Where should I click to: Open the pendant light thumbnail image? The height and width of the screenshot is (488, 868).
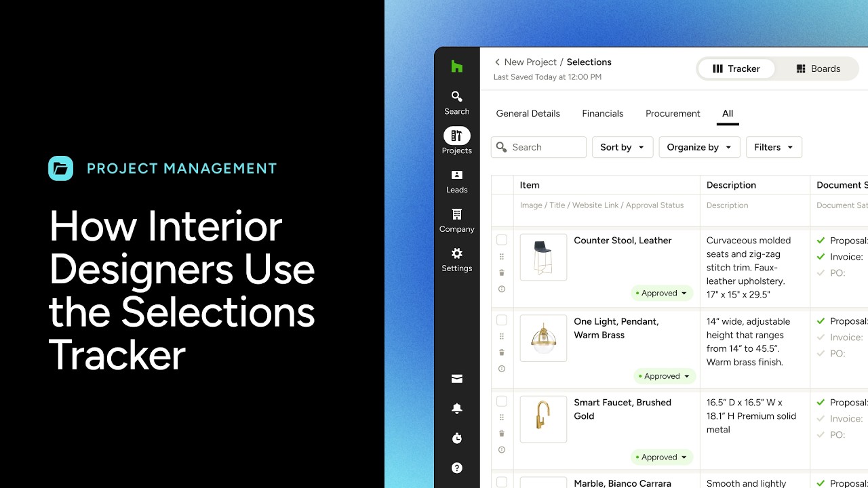pos(543,338)
